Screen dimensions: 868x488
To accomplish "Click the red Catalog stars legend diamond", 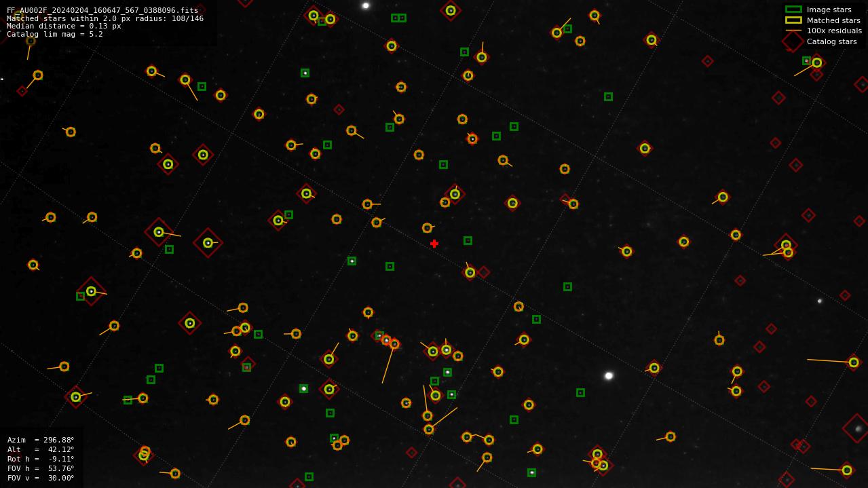I will pyautogui.click(x=793, y=41).
